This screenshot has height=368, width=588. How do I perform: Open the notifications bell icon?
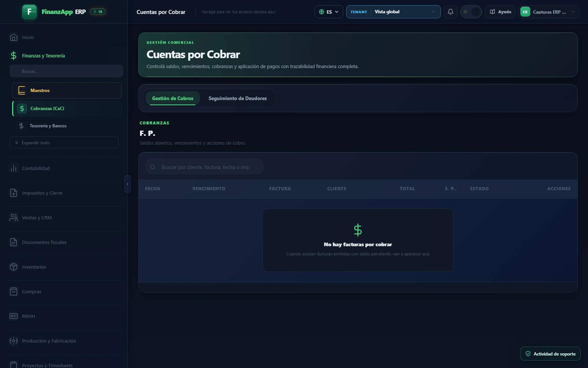click(450, 12)
